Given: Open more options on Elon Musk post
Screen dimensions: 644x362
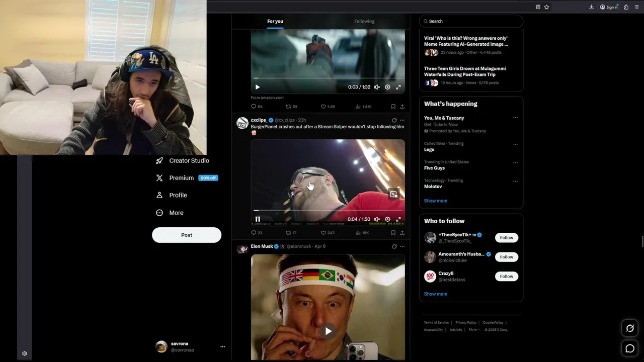Looking at the screenshot, I should [402, 246].
